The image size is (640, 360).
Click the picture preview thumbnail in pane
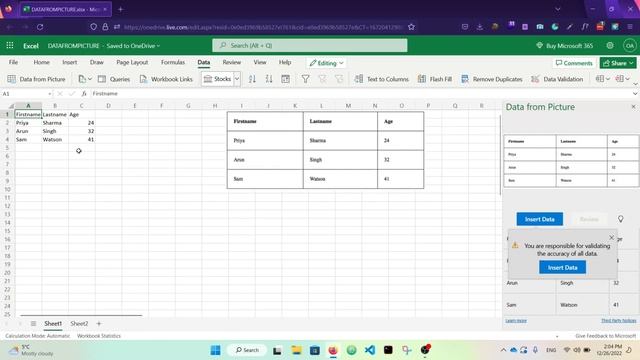[x=571, y=161]
